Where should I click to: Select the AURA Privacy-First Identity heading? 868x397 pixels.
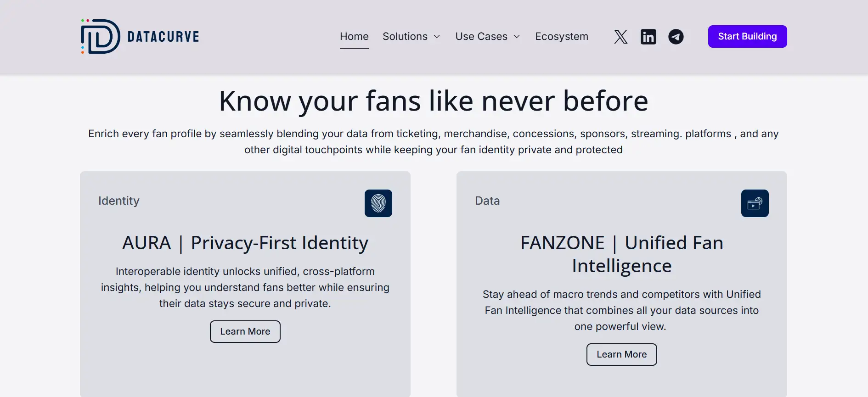[x=245, y=243]
